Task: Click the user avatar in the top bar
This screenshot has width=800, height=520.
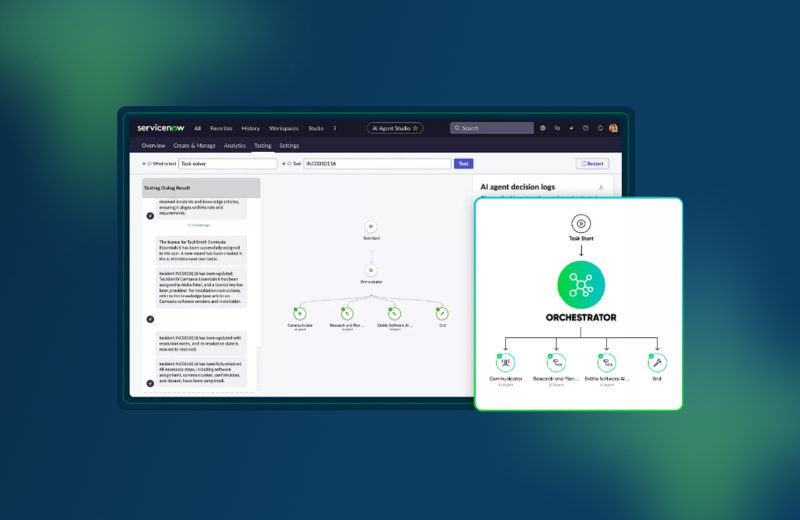Action: point(614,128)
